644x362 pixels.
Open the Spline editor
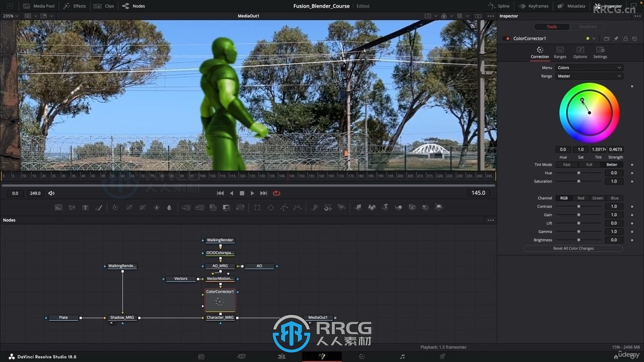click(499, 6)
